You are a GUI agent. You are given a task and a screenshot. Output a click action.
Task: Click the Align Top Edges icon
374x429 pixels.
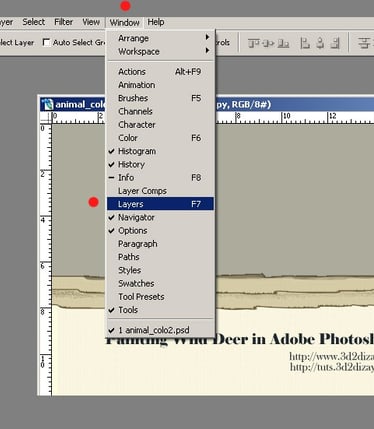[x=254, y=43]
